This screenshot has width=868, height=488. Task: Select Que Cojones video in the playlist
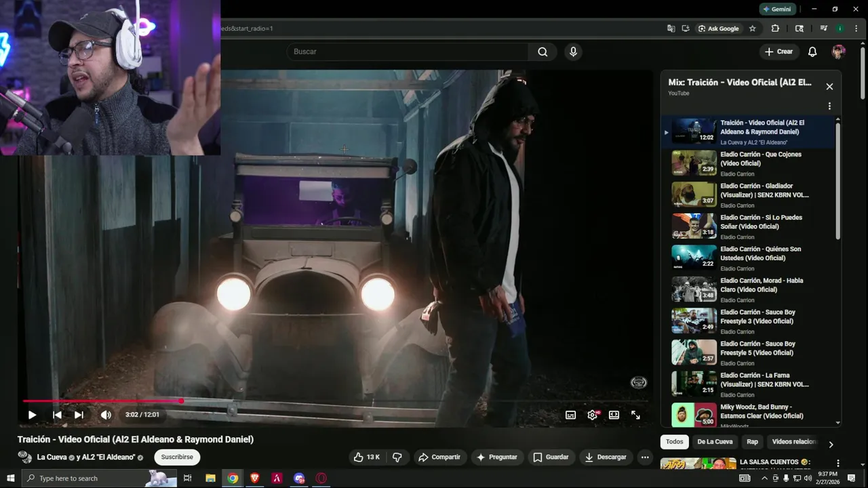[749, 163]
